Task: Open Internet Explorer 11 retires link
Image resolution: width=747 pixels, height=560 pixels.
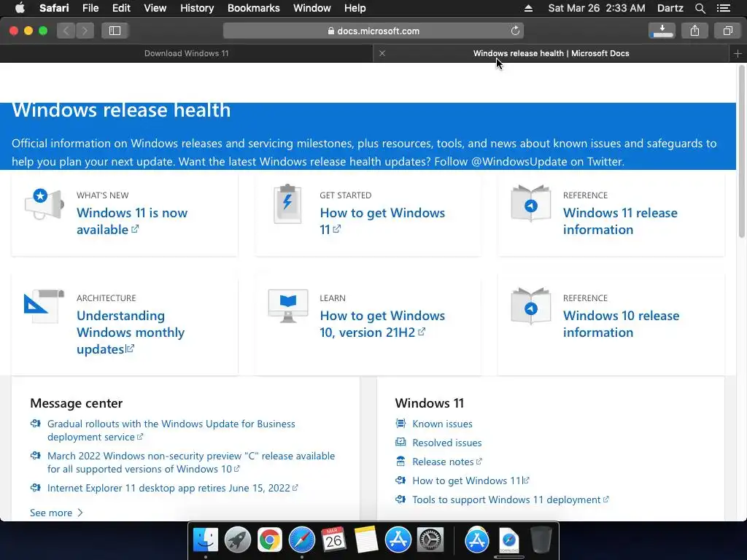Action: (x=172, y=488)
